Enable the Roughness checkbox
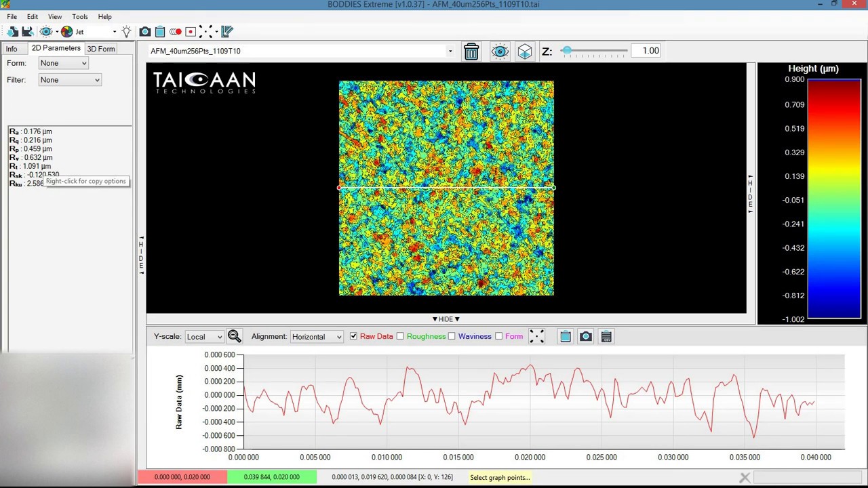 [400, 336]
